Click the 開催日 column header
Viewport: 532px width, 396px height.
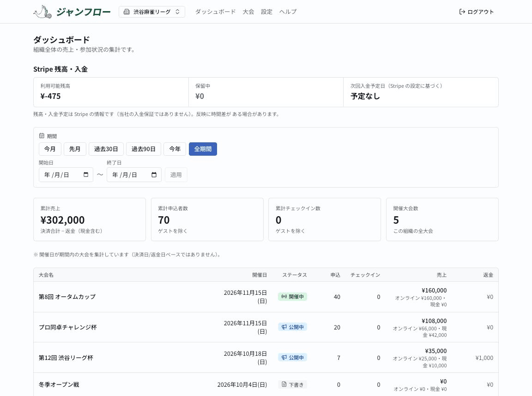tap(260, 275)
